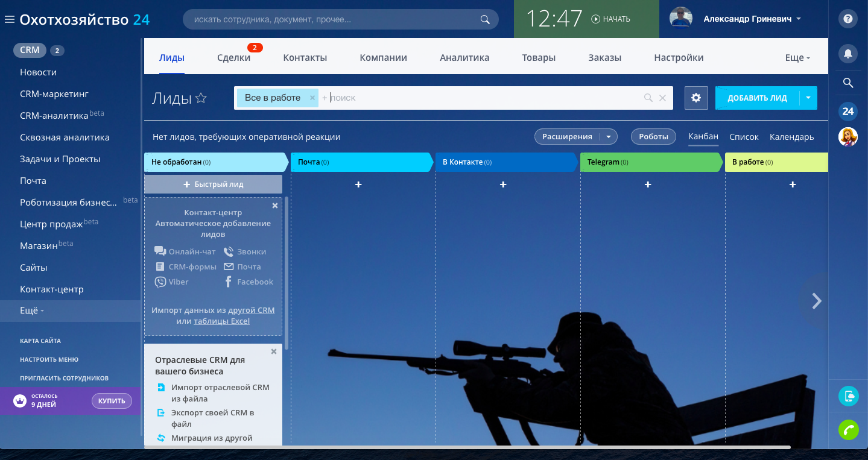Viewport: 868px width, 460px height.
Task: Open the 'таблицы Excel' import link
Action: click(221, 321)
